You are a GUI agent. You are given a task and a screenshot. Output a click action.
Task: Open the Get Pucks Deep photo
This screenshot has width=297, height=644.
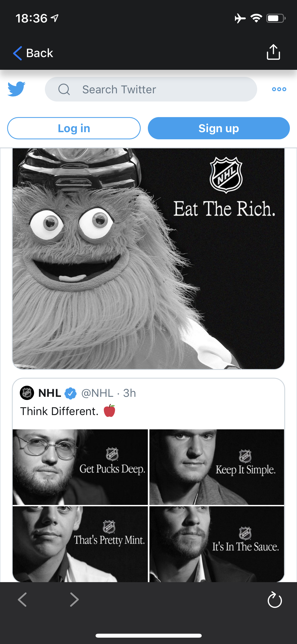(x=80, y=467)
